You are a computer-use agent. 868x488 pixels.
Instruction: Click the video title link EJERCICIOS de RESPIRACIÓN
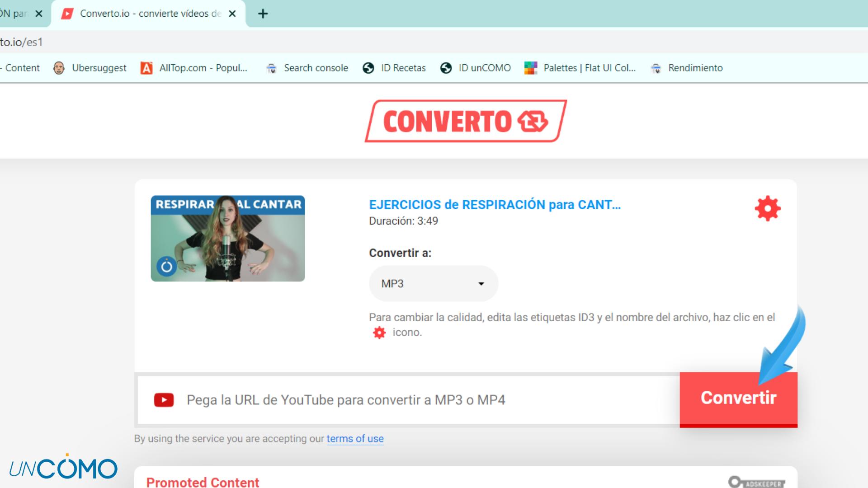click(x=495, y=205)
